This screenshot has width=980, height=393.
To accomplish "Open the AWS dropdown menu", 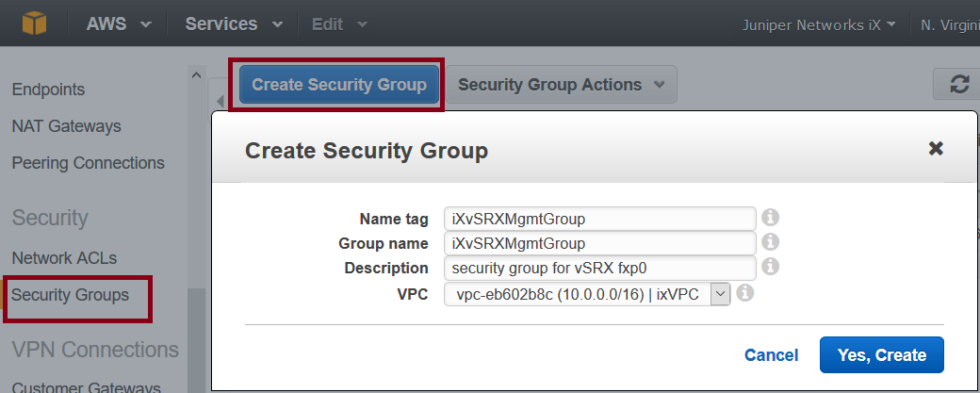I will 119,25.
